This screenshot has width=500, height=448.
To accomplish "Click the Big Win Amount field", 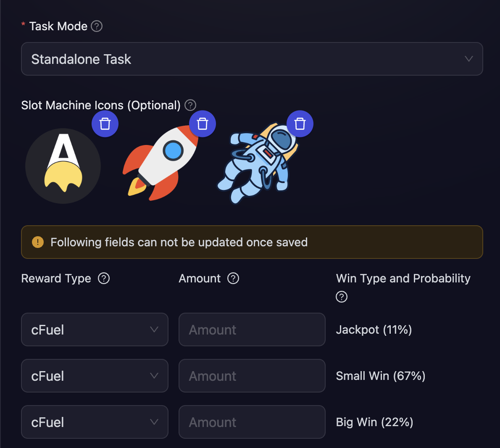I will (252, 422).
